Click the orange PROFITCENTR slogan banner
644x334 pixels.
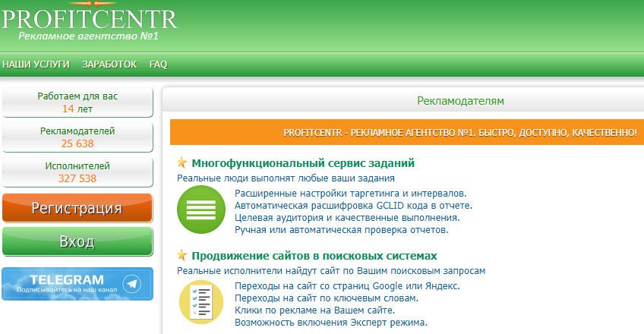(407, 132)
